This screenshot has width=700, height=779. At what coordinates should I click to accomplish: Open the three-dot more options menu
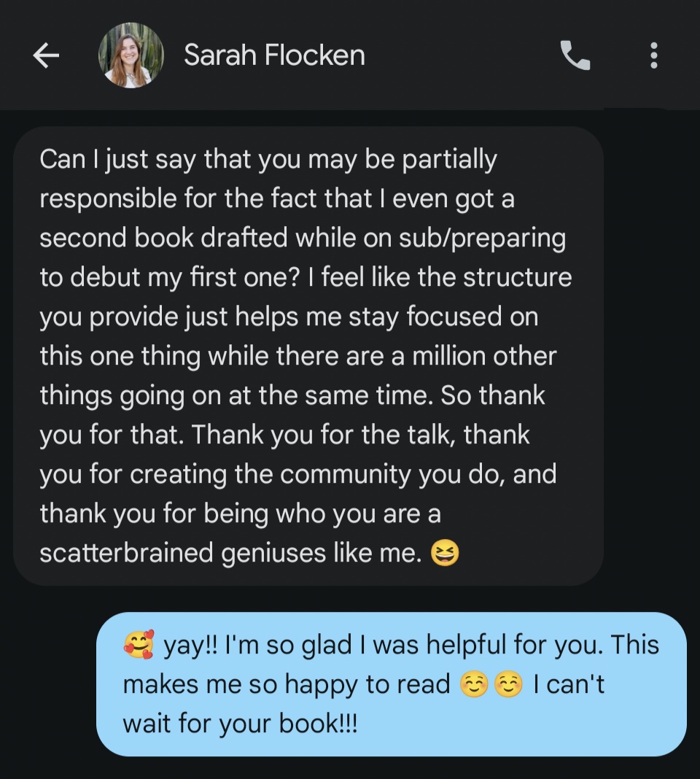[653, 55]
